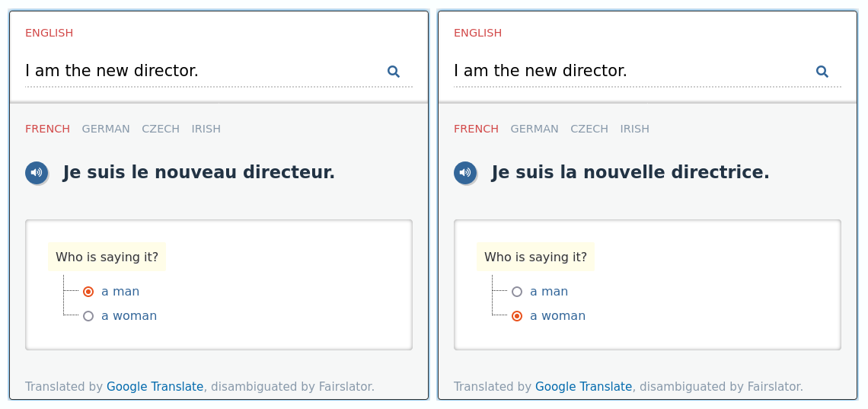Open French tab in left panel
The image size is (868, 409).
(x=47, y=129)
